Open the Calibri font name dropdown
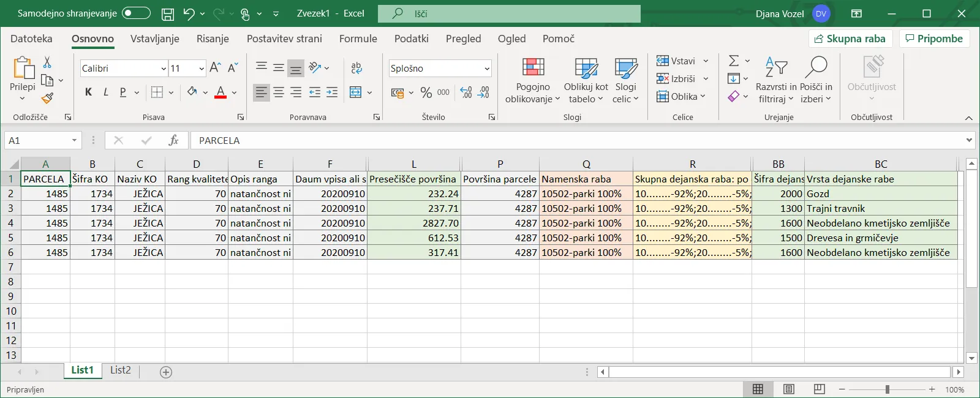Viewport: 980px width, 398px height. point(164,69)
